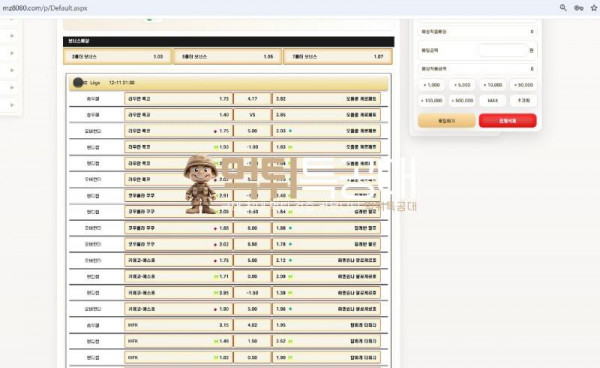Click the green H icon beside 2.95
The width and height of the screenshot is (600, 368).
(216, 293)
